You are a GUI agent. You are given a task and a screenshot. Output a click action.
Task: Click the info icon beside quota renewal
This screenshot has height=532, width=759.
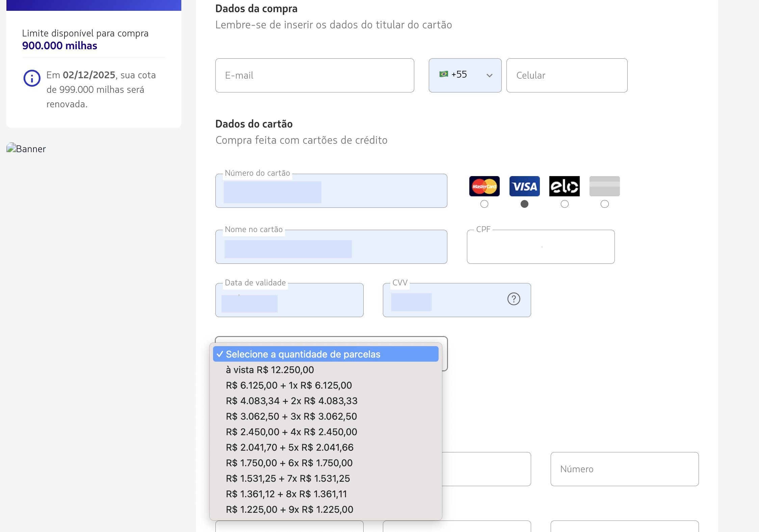pyautogui.click(x=32, y=78)
